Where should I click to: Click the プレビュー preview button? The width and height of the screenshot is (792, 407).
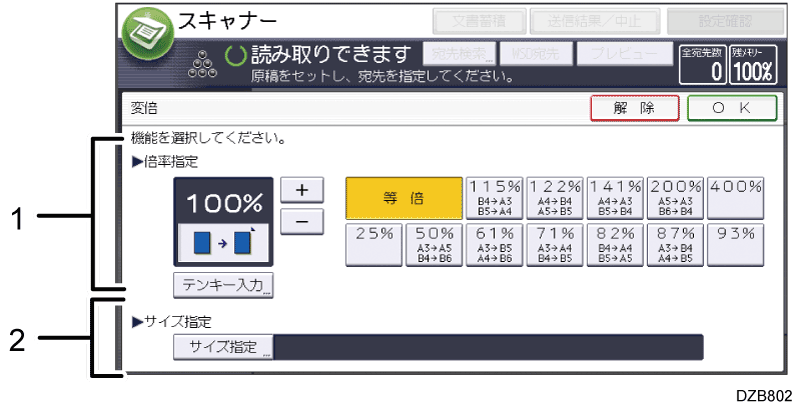click(x=625, y=54)
